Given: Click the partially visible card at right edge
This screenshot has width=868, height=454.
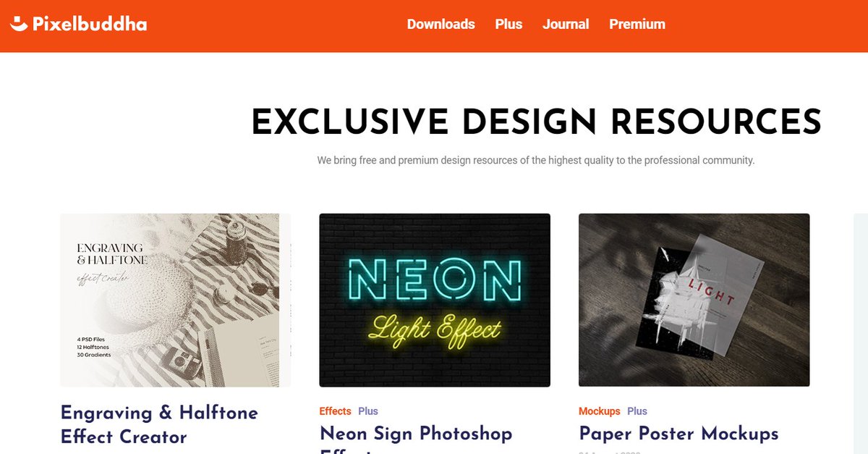Looking at the screenshot, I should 861,333.
